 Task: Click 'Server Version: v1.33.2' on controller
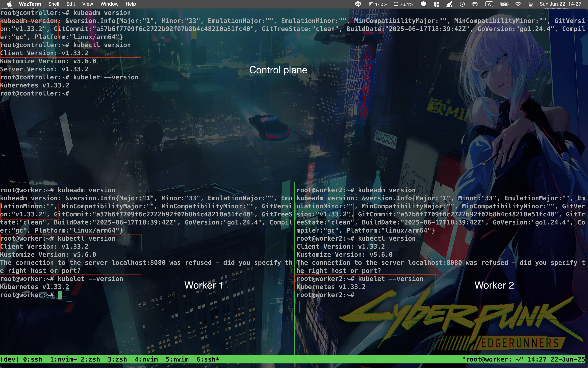[44, 69]
